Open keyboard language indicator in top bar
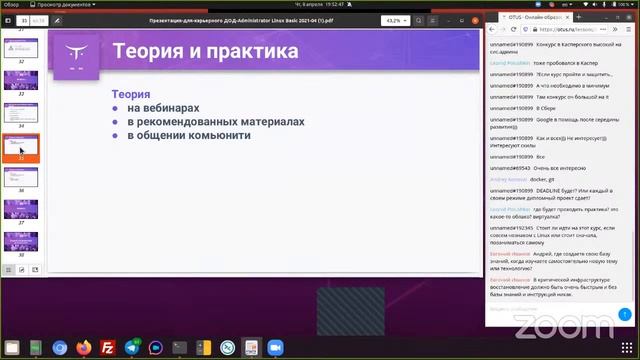640x360 pixels. pos(567,4)
